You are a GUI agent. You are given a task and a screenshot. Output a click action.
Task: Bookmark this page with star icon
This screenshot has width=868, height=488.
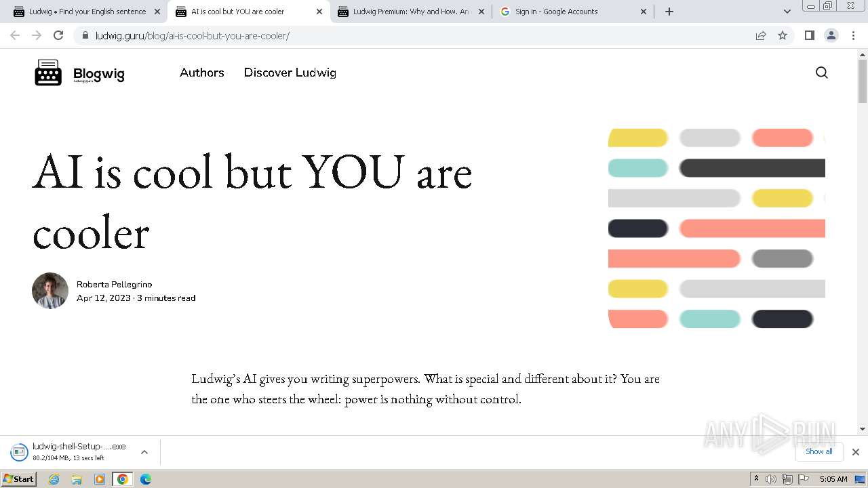click(x=783, y=35)
